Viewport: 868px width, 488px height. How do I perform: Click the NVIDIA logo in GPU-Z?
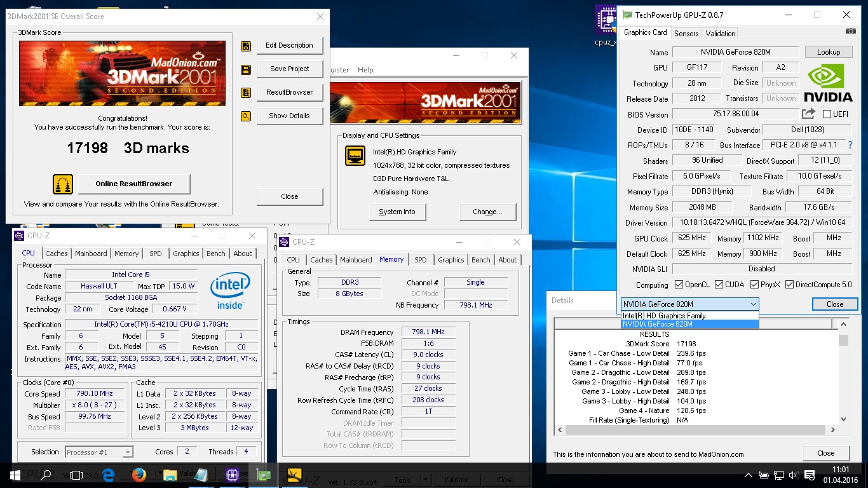[828, 83]
